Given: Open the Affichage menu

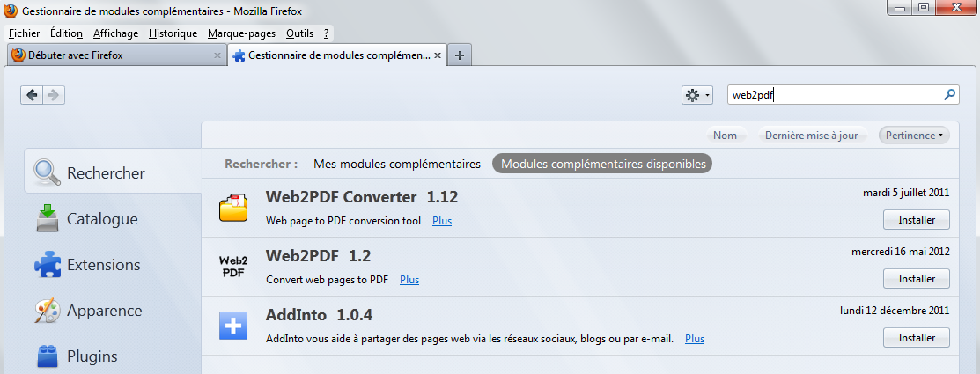Looking at the screenshot, I should (x=115, y=33).
